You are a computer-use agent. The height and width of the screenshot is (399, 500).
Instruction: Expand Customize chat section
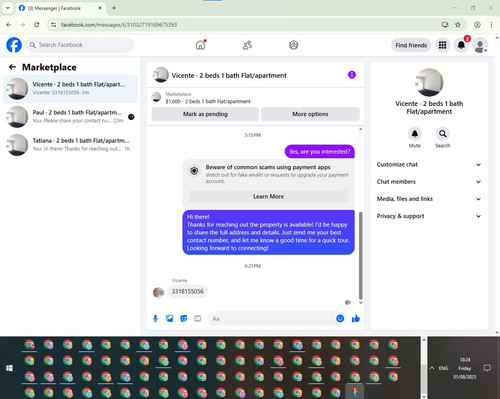429,164
